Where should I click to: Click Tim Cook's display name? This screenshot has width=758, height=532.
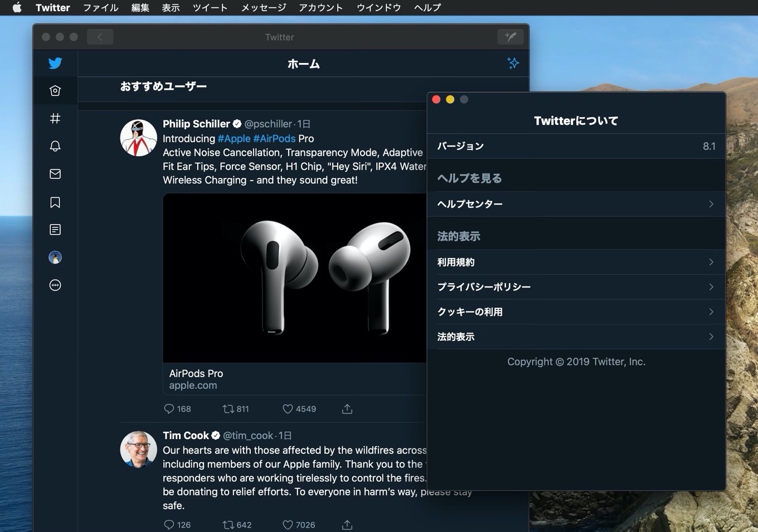(186, 436)
